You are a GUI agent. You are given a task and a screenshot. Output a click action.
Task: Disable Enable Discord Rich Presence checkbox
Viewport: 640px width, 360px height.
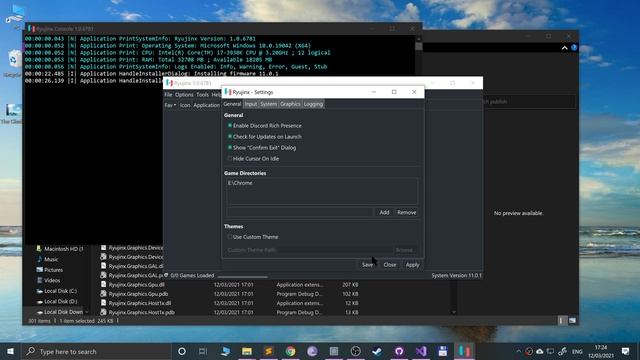tap(230, 126)
